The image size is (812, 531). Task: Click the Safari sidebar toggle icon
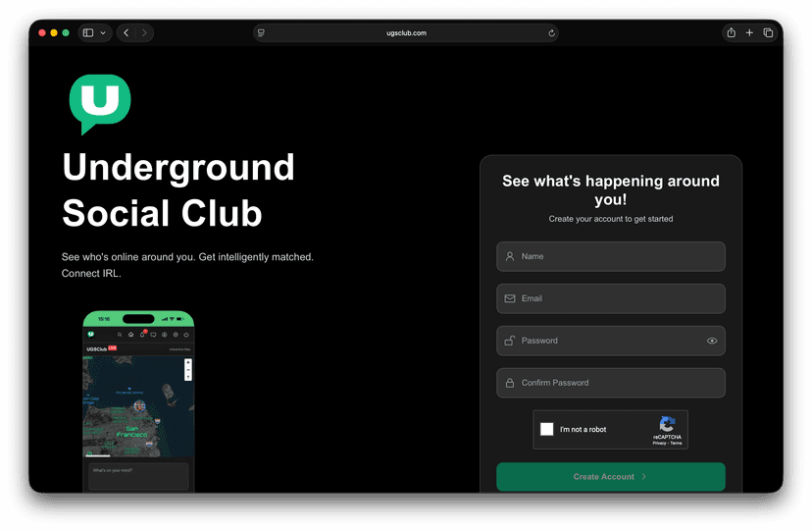[x=88, y=32]
